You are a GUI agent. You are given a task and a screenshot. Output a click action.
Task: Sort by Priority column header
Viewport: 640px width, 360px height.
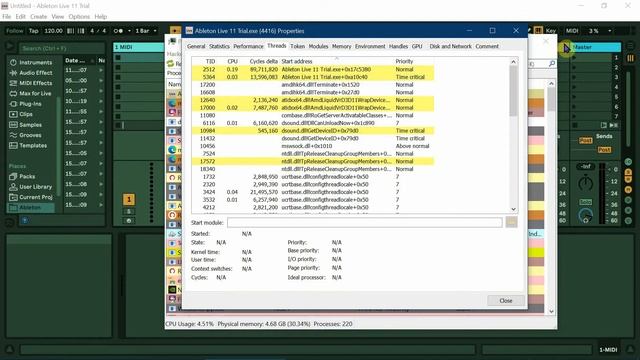tap(404, 61)
